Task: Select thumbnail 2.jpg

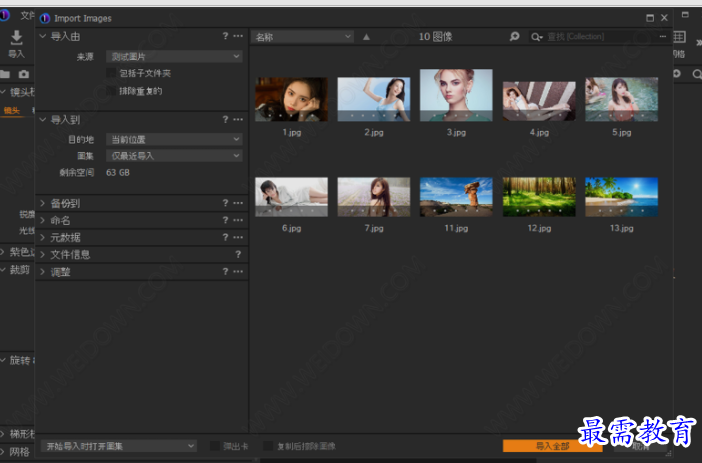Action: coord(374,99)
